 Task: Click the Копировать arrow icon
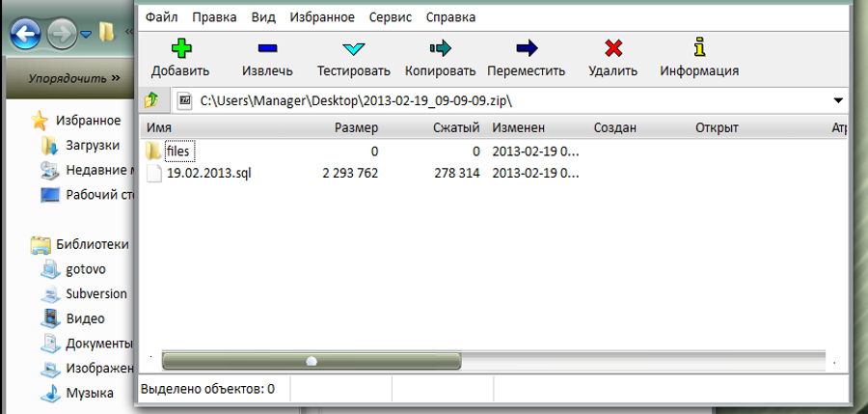coord(440,49)
